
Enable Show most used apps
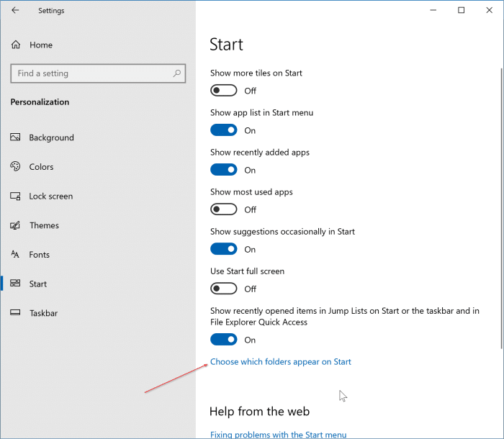point(224,209)
